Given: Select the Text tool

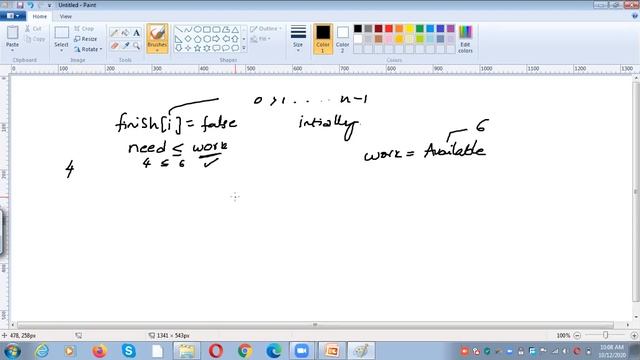Looking at the screenshot, I should tap(137, 33).
